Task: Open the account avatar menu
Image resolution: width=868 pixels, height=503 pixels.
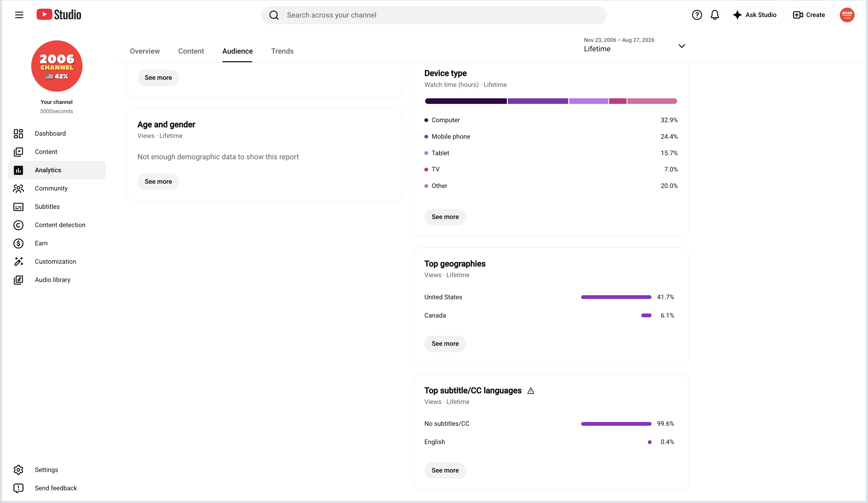Action: (847, 15)
